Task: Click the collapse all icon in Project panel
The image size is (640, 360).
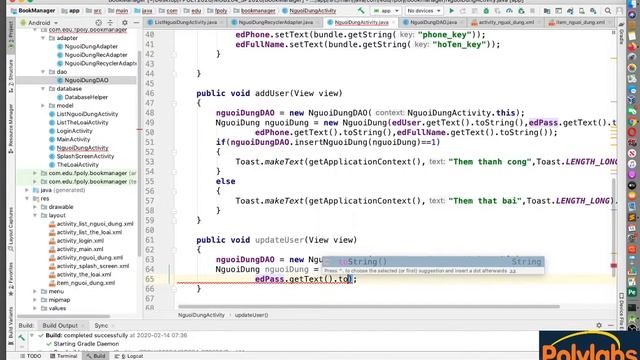Action: (110, 23)
